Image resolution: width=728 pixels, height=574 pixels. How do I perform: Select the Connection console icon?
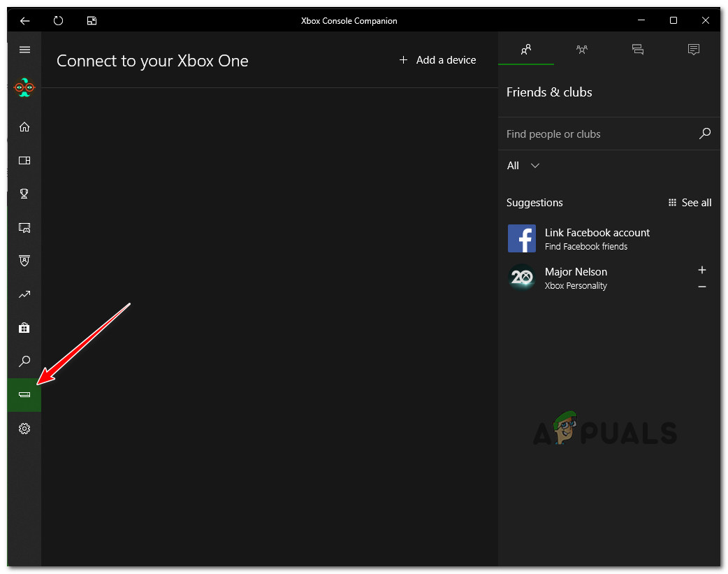24,394
